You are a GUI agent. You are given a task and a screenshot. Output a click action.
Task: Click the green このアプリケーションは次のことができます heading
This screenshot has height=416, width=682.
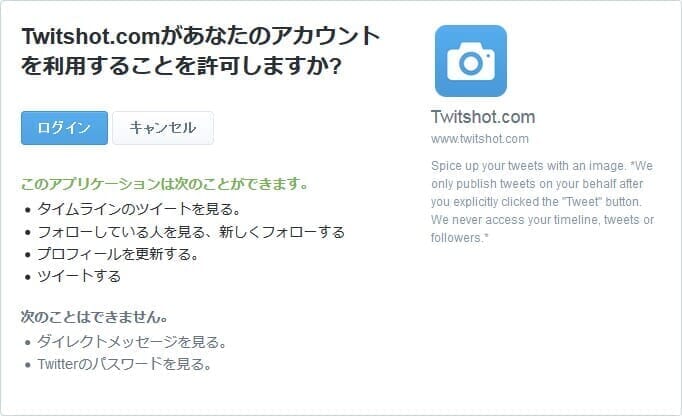point(164,184)
